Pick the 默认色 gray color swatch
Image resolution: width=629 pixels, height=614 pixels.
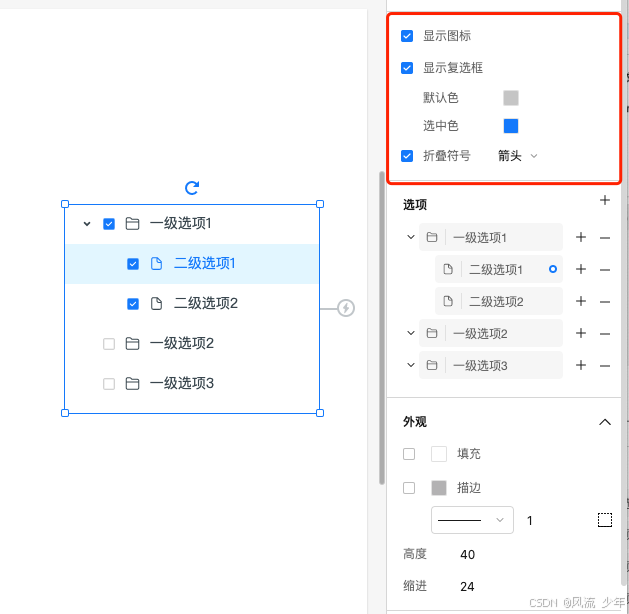tap(511, 98)
